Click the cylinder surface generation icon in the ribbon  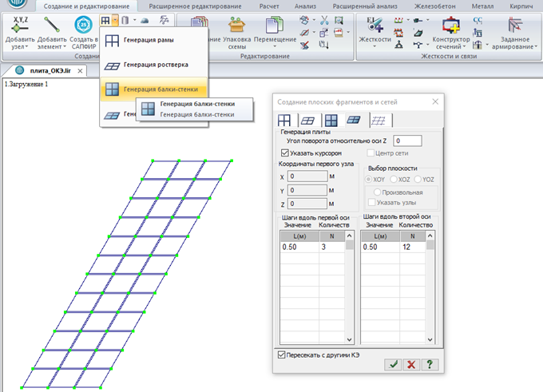click(x=125, y=21)
